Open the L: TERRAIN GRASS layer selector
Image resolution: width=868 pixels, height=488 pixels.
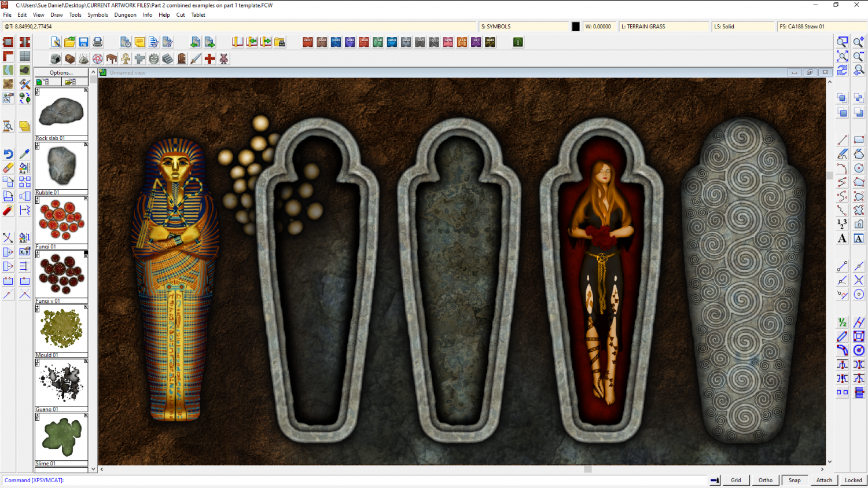pos(664,27)
